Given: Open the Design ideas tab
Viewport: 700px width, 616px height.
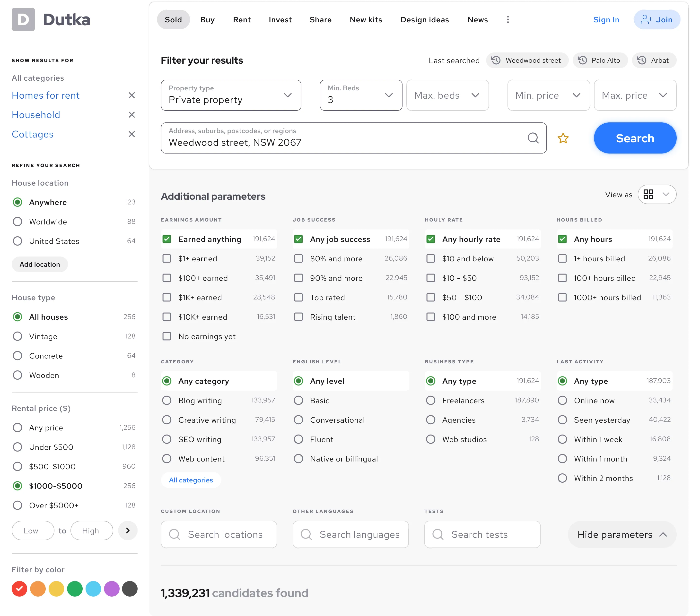Looking at the screenshot, I should (424, 19).
